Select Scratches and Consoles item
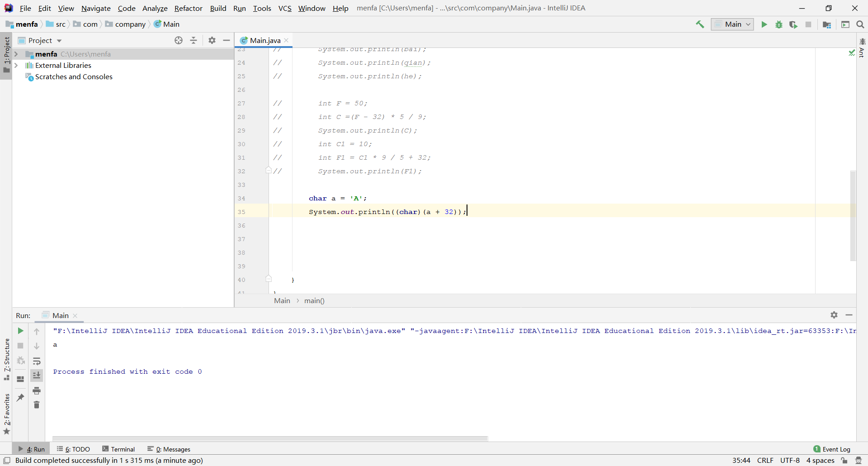Viewport: 868px width, 466px height. click(74, 77)
